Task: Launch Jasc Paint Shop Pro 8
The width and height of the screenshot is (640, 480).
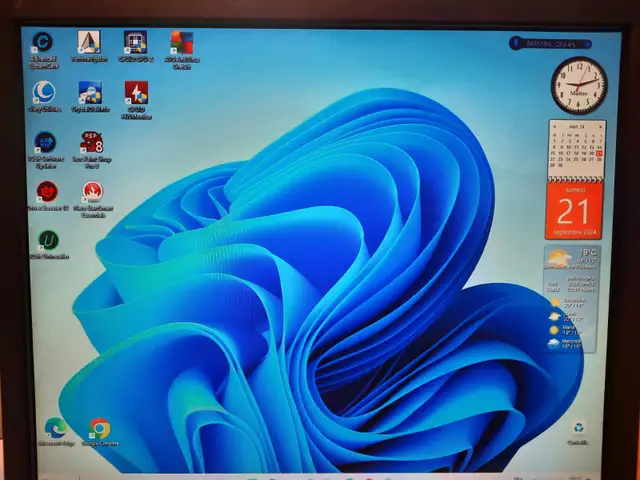Action: [92, 150]
